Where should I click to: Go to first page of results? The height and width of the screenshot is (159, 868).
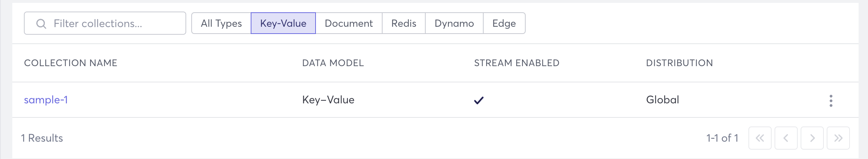760,138
